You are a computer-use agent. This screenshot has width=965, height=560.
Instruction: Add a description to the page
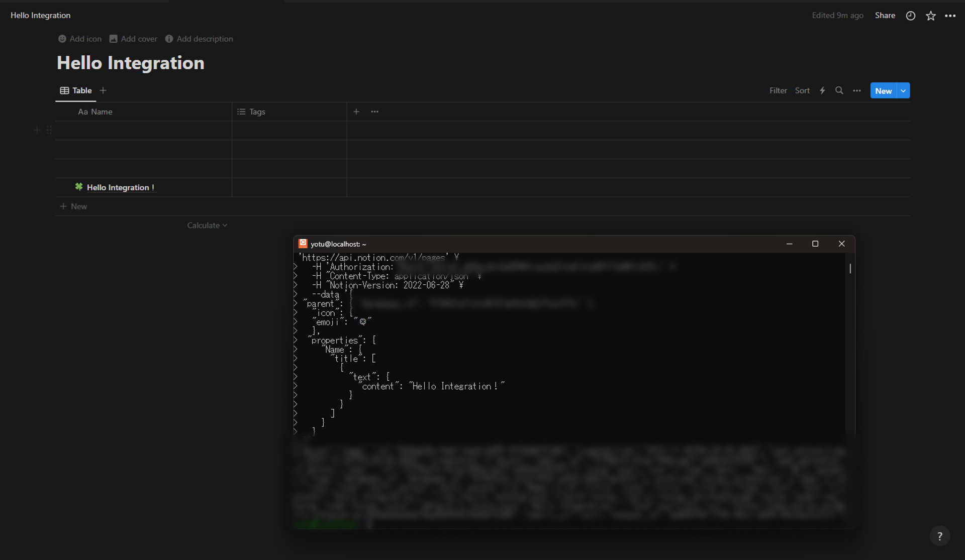point(199,39)
